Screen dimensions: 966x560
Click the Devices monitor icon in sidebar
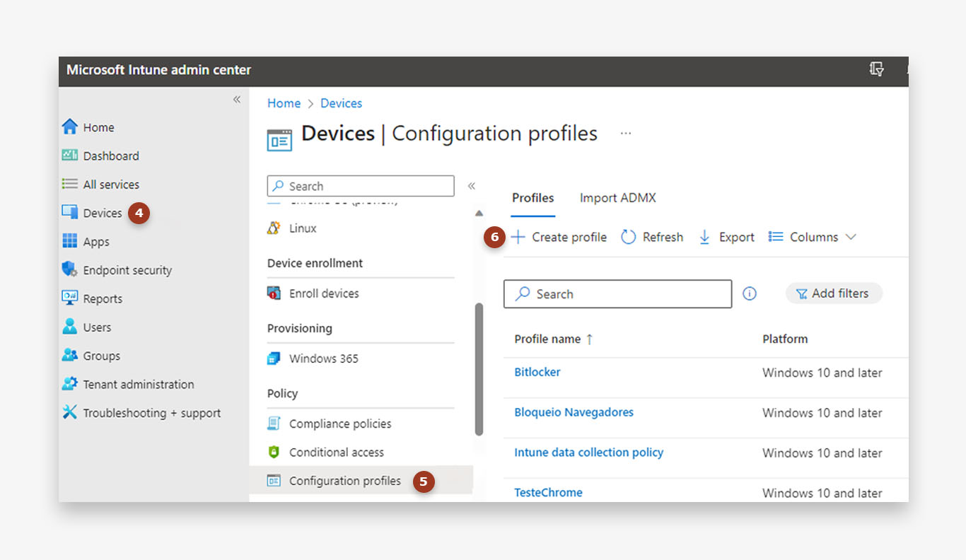(x=69, y=212)
